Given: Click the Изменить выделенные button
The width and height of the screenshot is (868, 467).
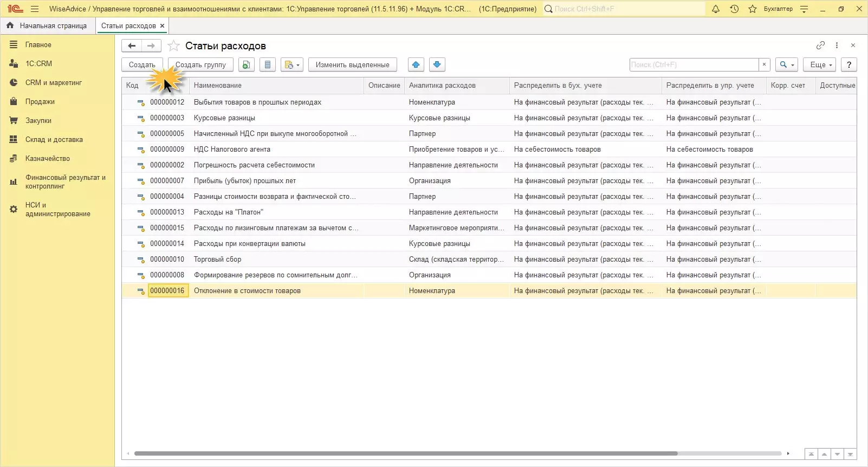Looking at the screenshot, I should pyautogui.click(x=352, y=65).
